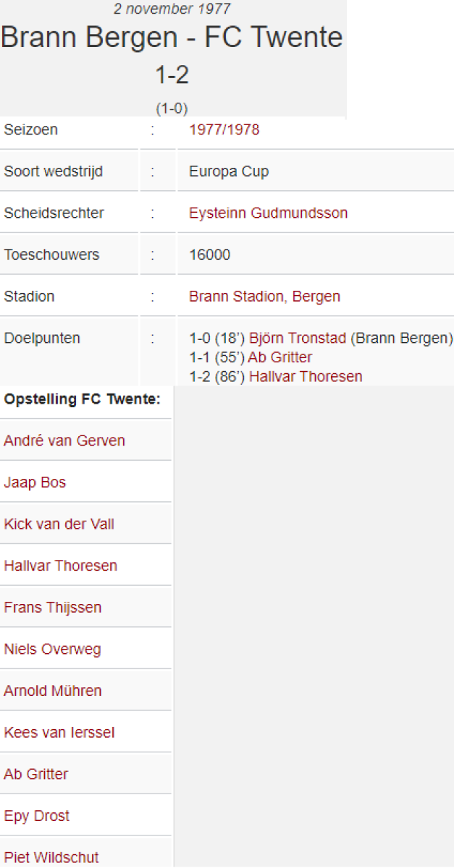Screen dimensions: 454x868
Task: Open the 1977/1978 season link
Action: 224,130
